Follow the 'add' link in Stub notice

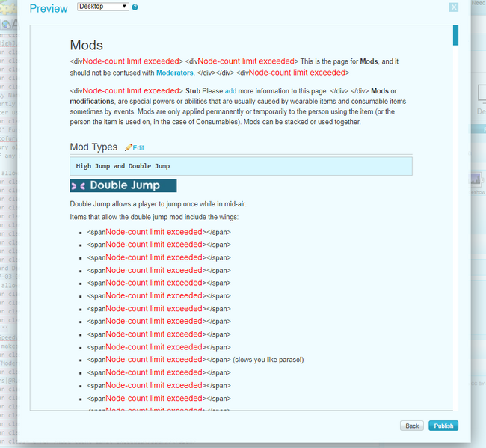[230, 90]
